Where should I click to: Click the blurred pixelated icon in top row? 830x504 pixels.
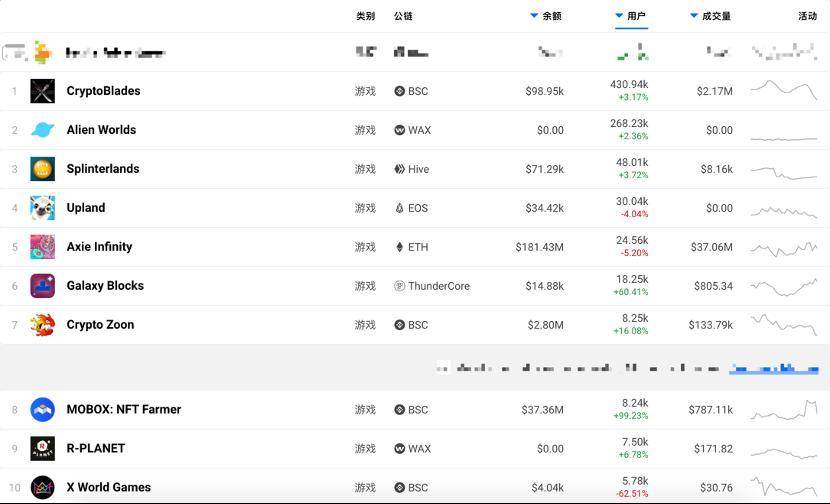tap(42, 52)
